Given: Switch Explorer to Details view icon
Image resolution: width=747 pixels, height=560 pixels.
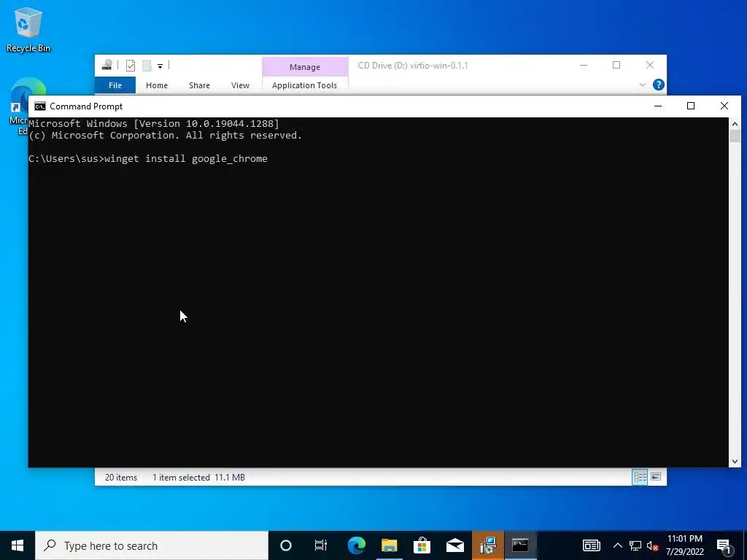Looking at the screenshot, I should (640, 477).
